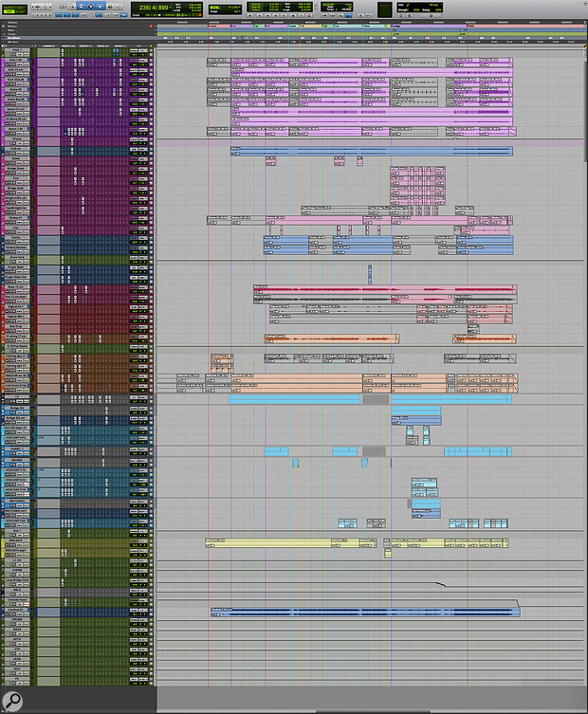This screenshot has width=588, height=714.
Task: Arm the transport Record button
Action: (x=309, y=15)
